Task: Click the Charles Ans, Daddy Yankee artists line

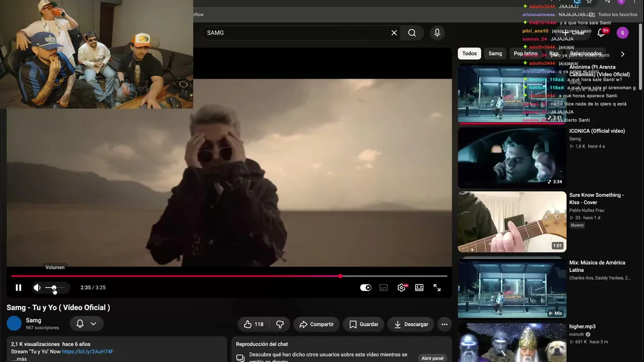Action: pos(600,278)
